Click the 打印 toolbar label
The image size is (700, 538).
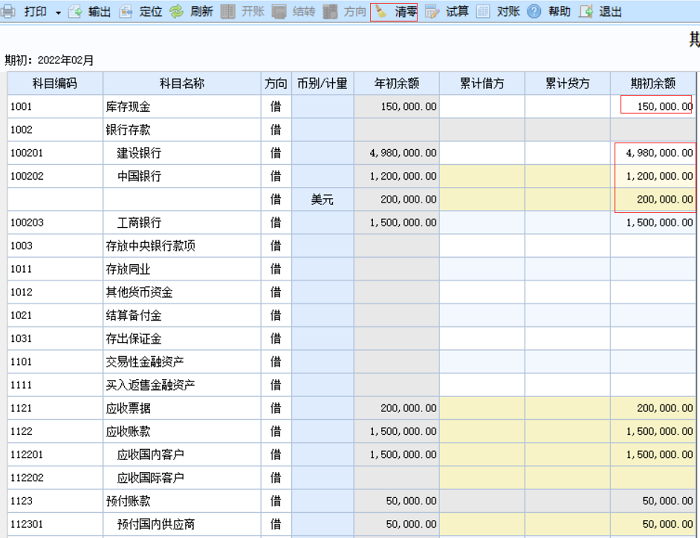coord(35,12)
